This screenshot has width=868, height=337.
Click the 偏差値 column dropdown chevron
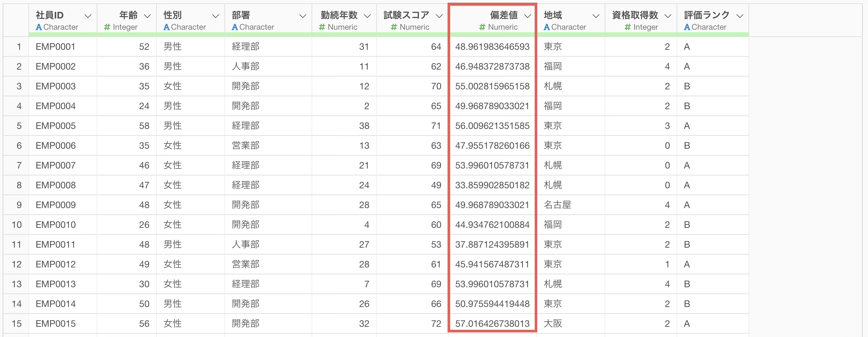528,16
